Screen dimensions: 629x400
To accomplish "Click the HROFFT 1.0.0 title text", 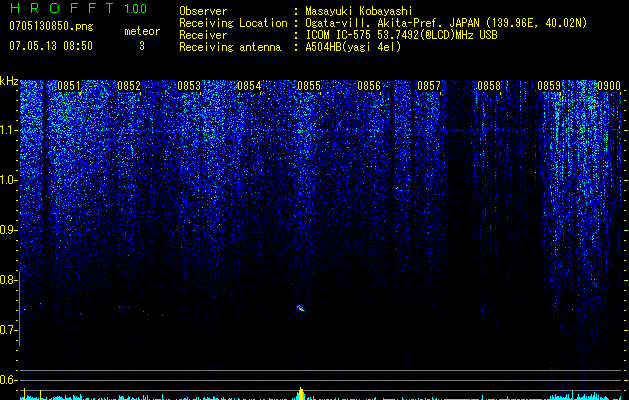I will point(78,8).
